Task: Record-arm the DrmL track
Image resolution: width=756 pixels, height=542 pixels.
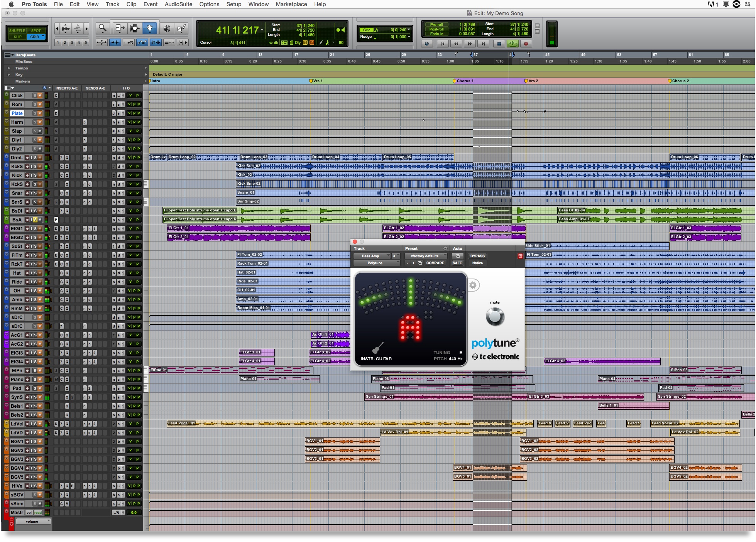Action: click(27, 158)
